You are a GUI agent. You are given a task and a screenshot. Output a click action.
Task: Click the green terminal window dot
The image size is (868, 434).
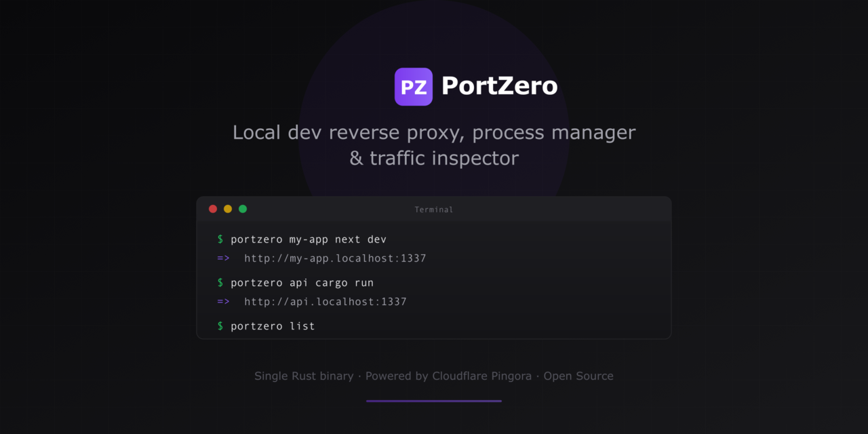click(243, 209)
